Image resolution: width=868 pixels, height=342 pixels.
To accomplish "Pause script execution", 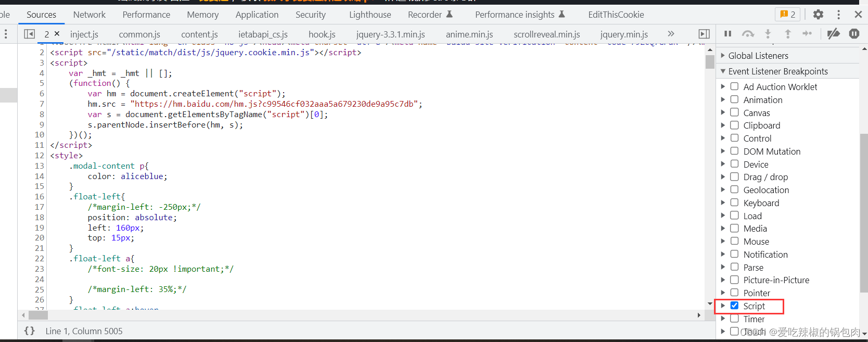I will tap(728, 34).
